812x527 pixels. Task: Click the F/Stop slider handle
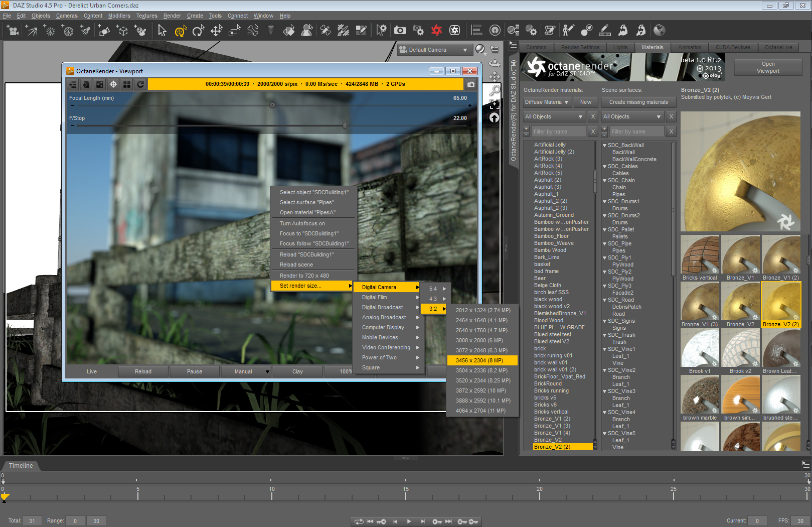[x=345, y=126]
